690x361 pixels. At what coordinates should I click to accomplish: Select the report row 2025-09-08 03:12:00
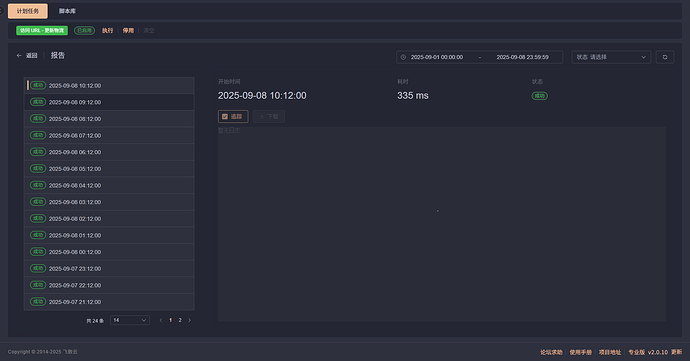(x=109, y=202)
